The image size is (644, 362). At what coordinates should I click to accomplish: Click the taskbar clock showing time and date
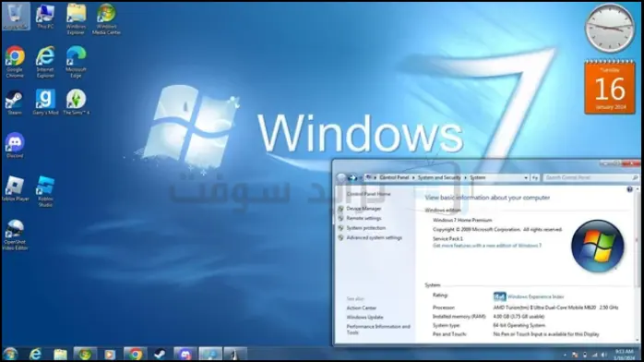[x=625, y=355]
